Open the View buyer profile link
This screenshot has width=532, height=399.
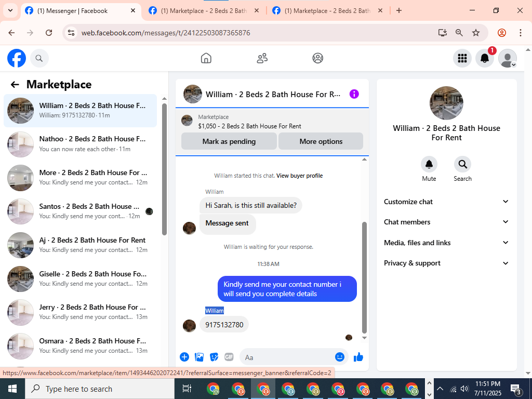pyautogui.click(x=299, y=176)
